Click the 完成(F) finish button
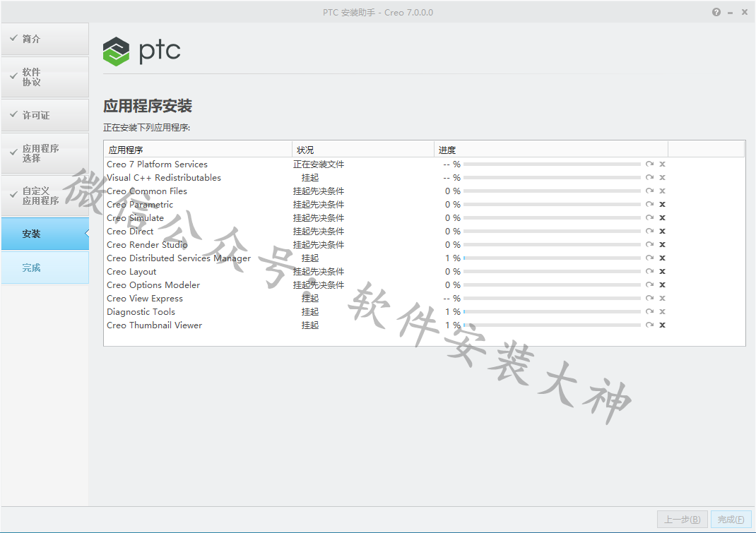This screenshot has width=756, height=533. (x=731, y=520)
